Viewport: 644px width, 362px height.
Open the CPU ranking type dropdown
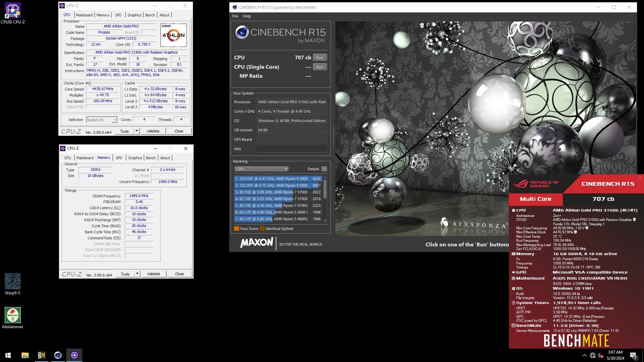click(261, 169)
